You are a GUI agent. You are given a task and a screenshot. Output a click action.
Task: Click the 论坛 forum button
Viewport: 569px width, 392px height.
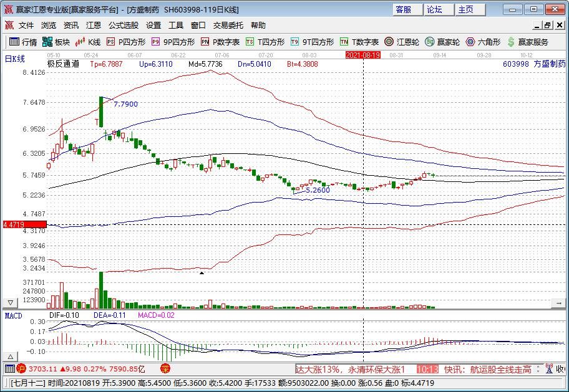434,9
